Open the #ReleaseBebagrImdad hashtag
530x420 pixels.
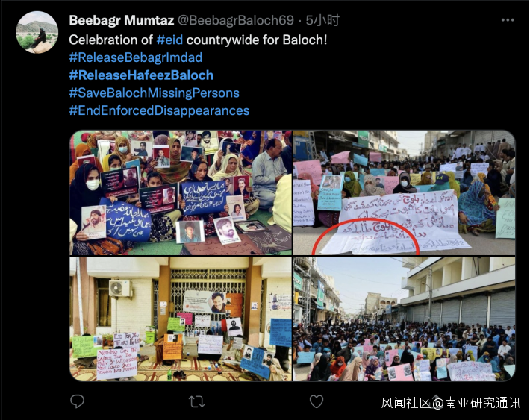pyautogui.click(x=136, y=57)
